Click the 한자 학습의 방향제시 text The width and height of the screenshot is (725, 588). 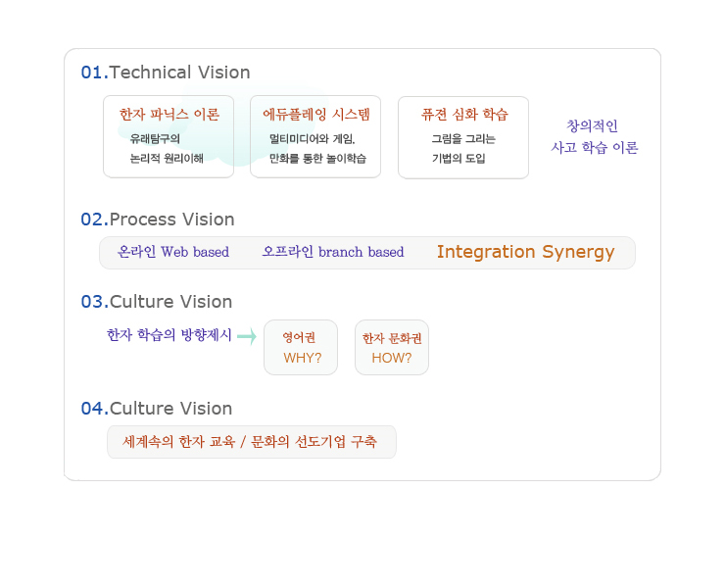pyautogui.click(x=169, y=335)
